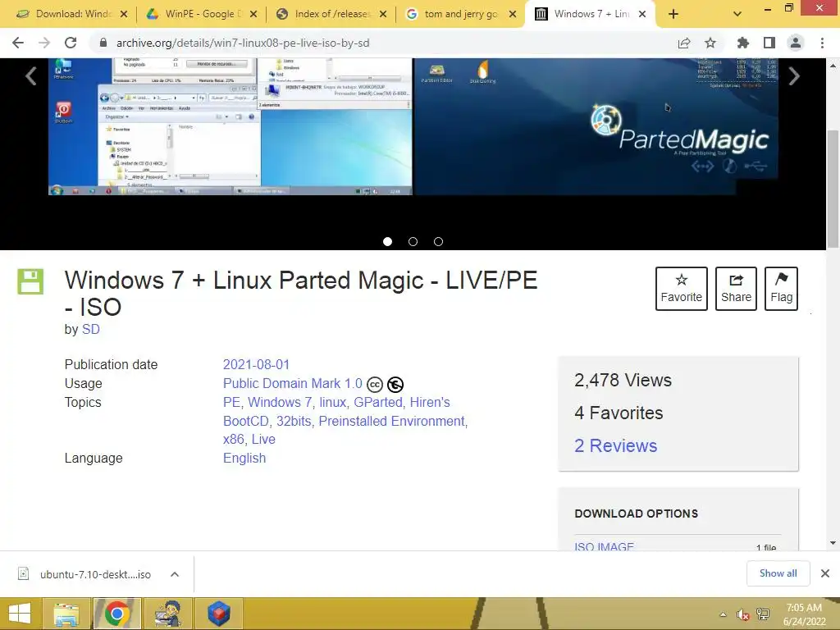The image size is (840, 630).
Task: Switch to the tom and jerry Google tab
Action: click(x=460, y=15)
